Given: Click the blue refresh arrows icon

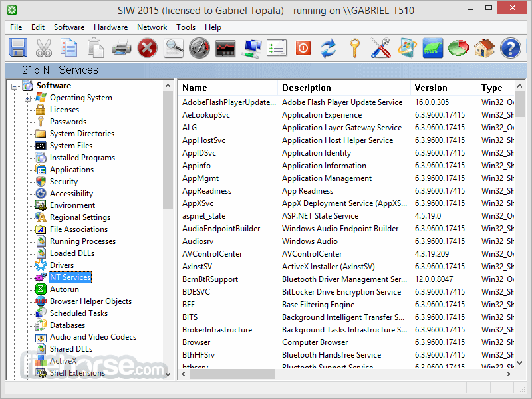Looking at the screenshot, I should (329, 48).
